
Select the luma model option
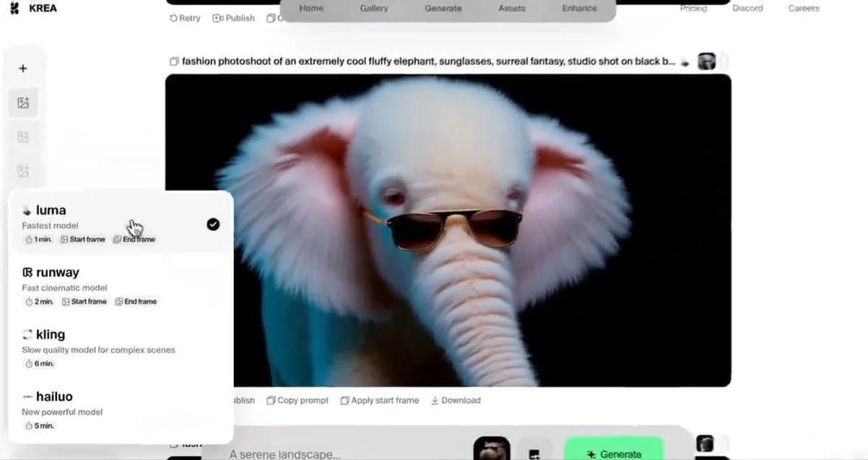click(x=121, y=224)
